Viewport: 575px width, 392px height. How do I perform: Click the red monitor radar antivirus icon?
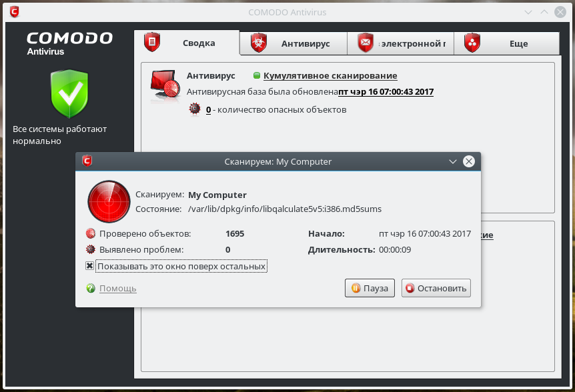point(165,83)
